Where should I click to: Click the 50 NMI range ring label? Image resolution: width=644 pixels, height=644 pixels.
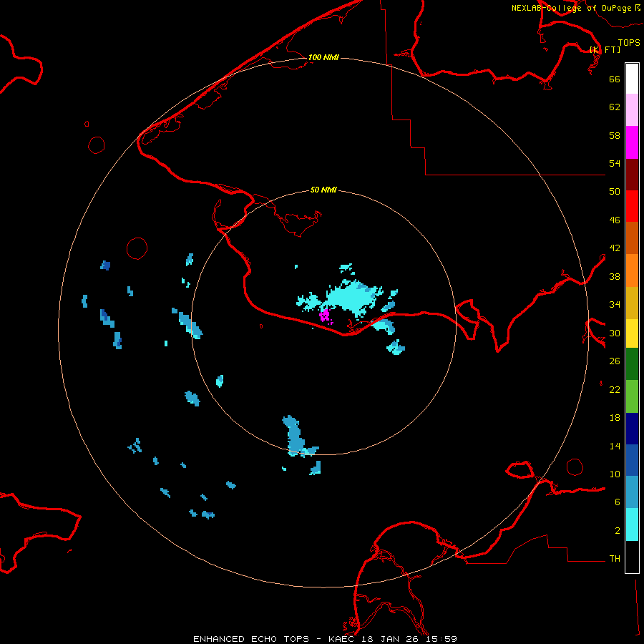[x=323, y=190]
